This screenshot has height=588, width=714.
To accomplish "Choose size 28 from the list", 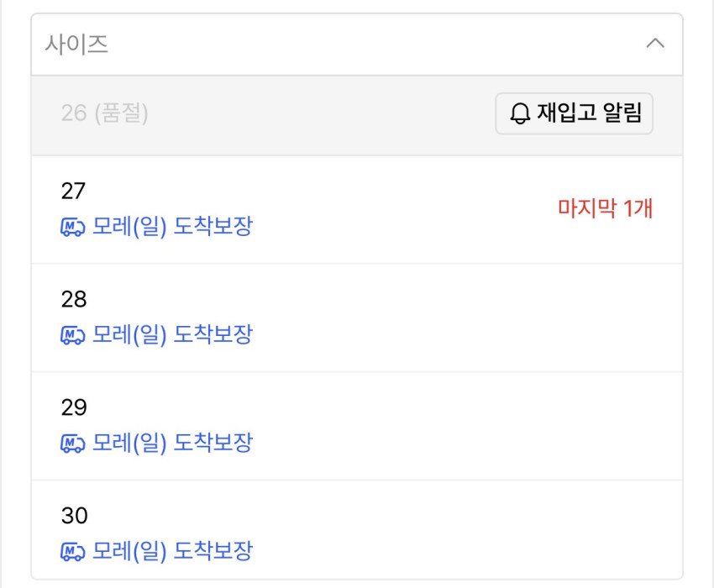I will pos(74,300).
